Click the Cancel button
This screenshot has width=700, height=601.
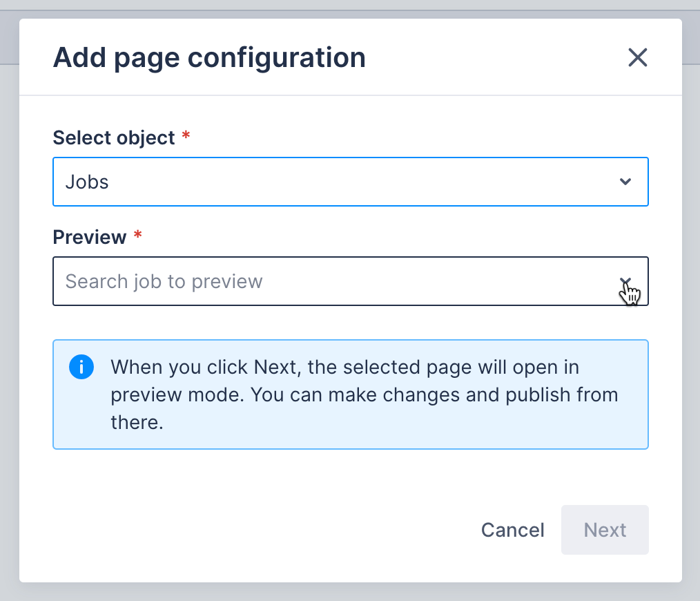(512, 530)
